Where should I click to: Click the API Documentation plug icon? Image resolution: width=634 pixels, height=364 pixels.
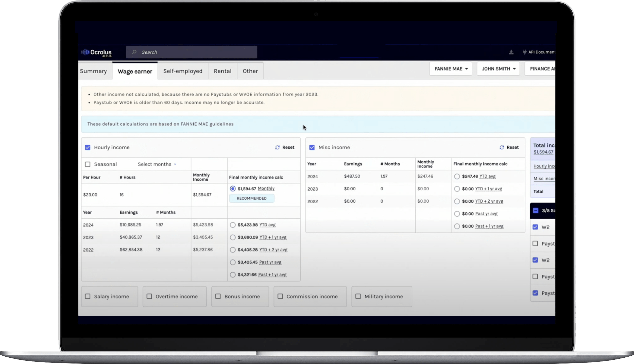click(524, 52)
